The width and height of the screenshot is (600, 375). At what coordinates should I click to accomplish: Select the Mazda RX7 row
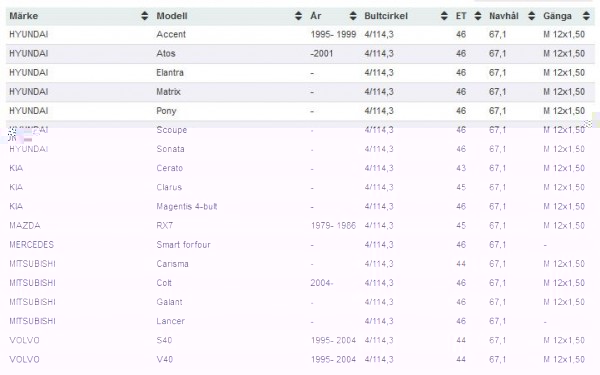[x=300, y=225]
